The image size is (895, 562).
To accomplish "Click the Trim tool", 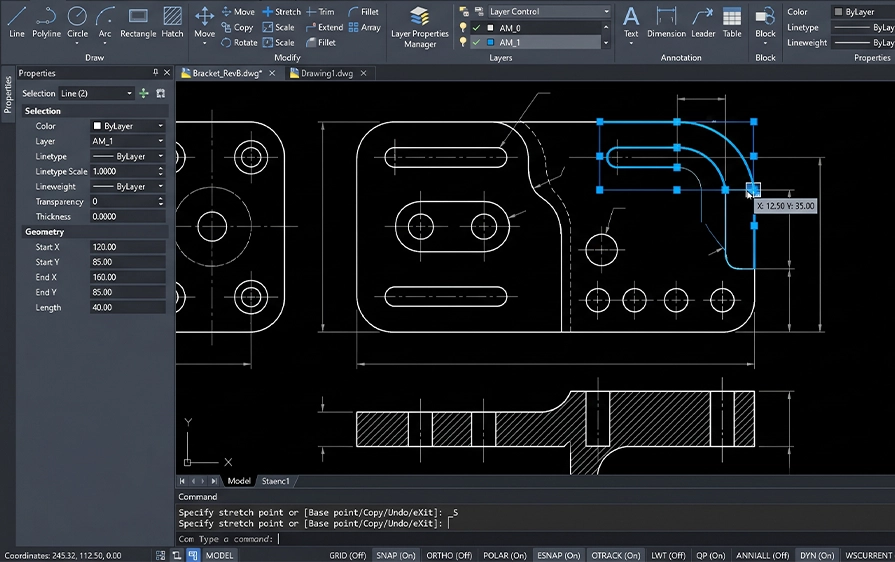I will tap(321, 11).
